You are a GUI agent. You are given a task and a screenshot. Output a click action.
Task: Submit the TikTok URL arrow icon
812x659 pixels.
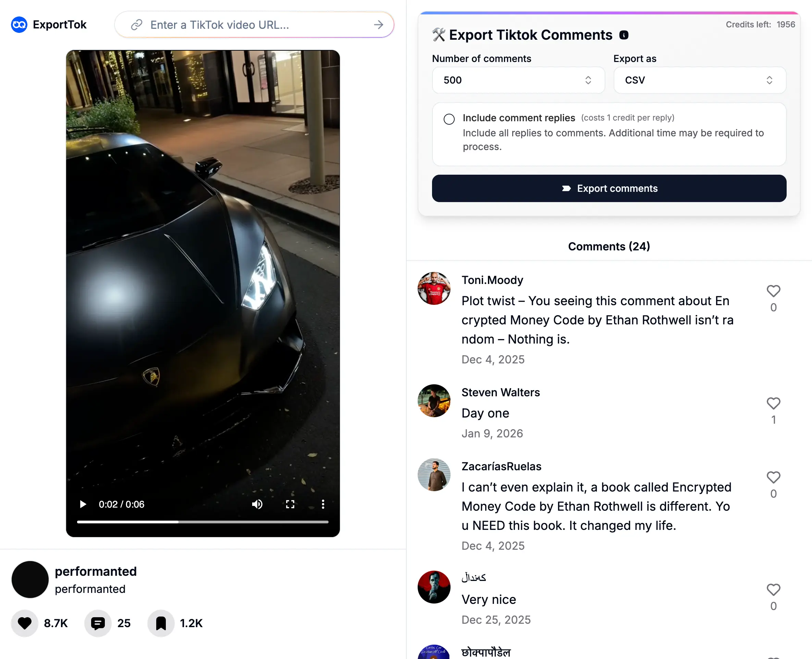[x=378, y=25]
